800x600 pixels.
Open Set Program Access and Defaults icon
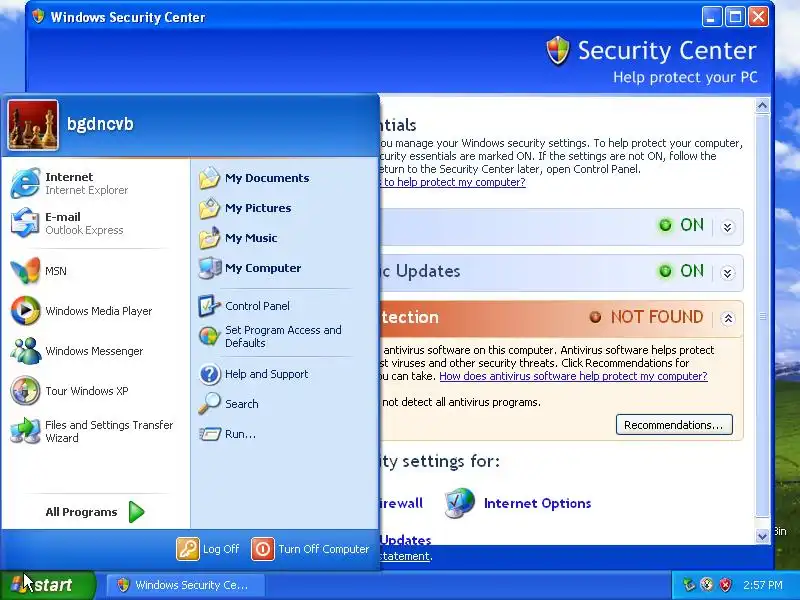pyautogui.click(x=209, y=336)
